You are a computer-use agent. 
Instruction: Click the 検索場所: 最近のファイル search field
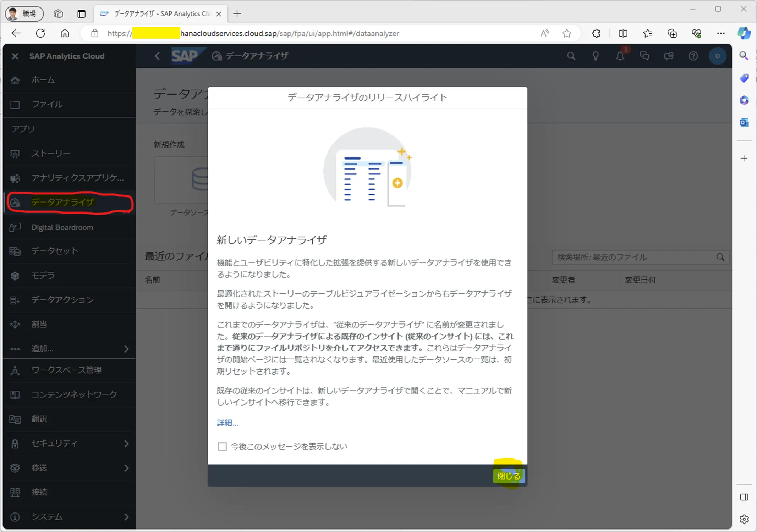click(x=641, y=257)
